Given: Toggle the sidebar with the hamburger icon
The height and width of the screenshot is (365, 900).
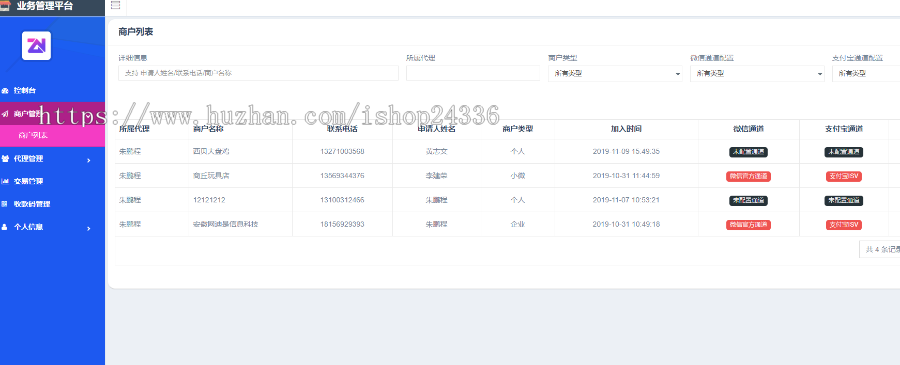Looking at the screenshot, I should tap(115, 5).
